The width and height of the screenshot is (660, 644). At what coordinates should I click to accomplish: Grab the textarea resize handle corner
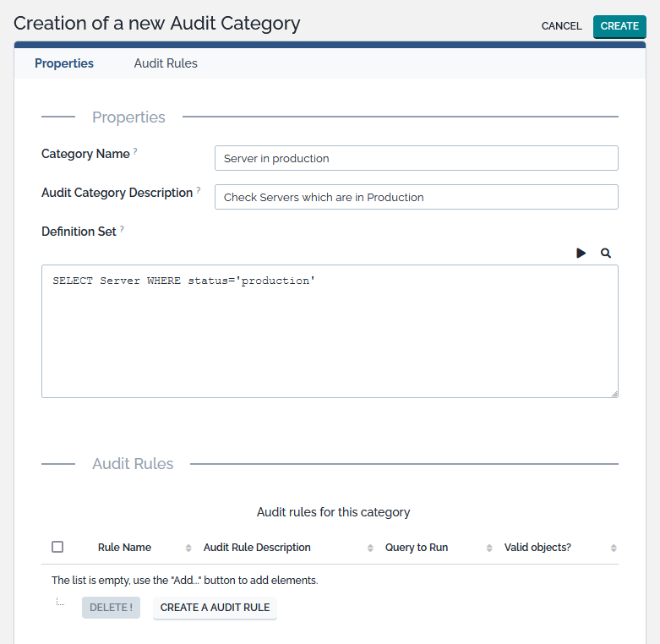[x=614, y=393]
